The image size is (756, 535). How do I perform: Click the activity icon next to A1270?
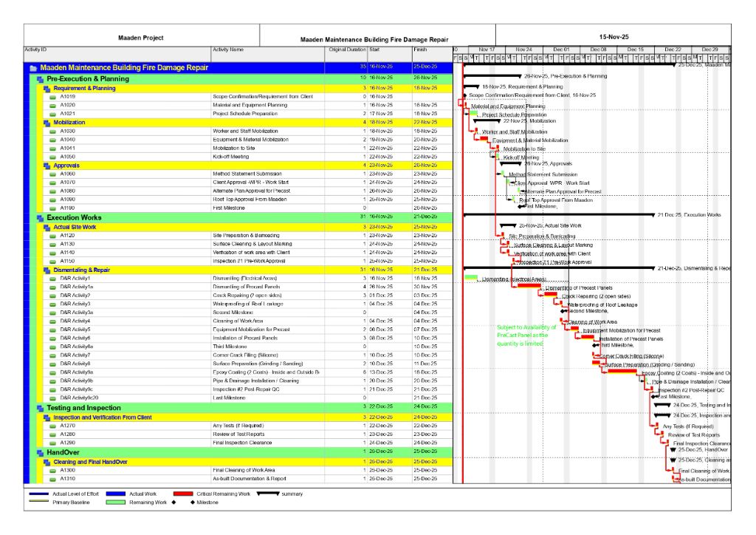52,426
